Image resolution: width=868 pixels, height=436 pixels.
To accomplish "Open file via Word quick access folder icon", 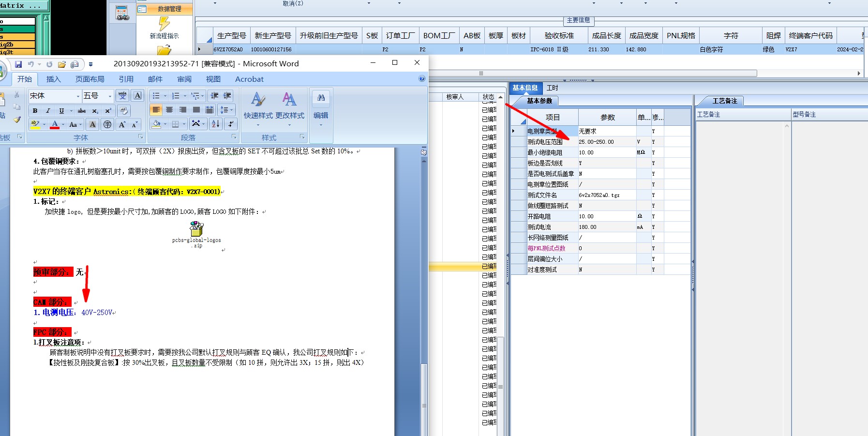I will pyautogui.click(x=62, y=64).
